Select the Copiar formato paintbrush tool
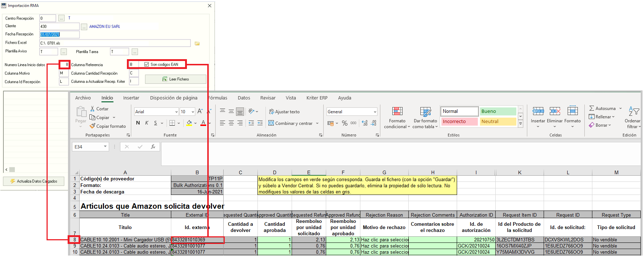The image size is (644, 257). pyautogui.click(x=92, y=126)
